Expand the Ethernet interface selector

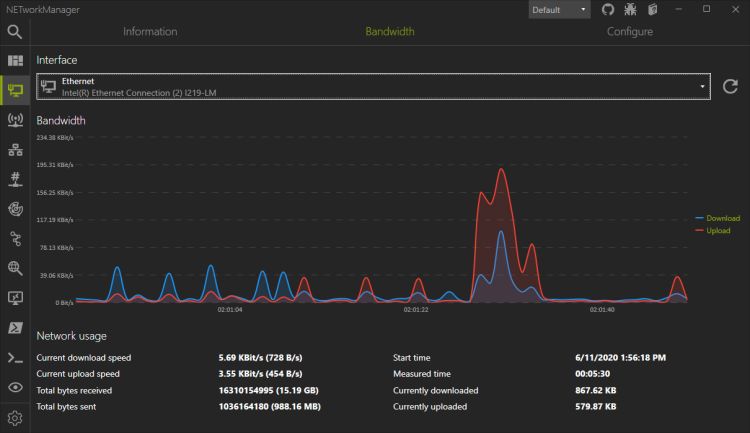373,86
